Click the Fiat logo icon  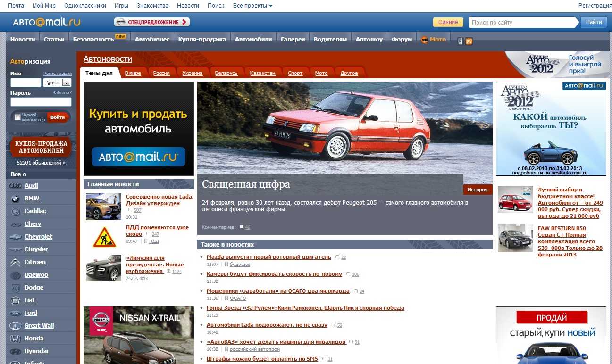coord(16,300)
